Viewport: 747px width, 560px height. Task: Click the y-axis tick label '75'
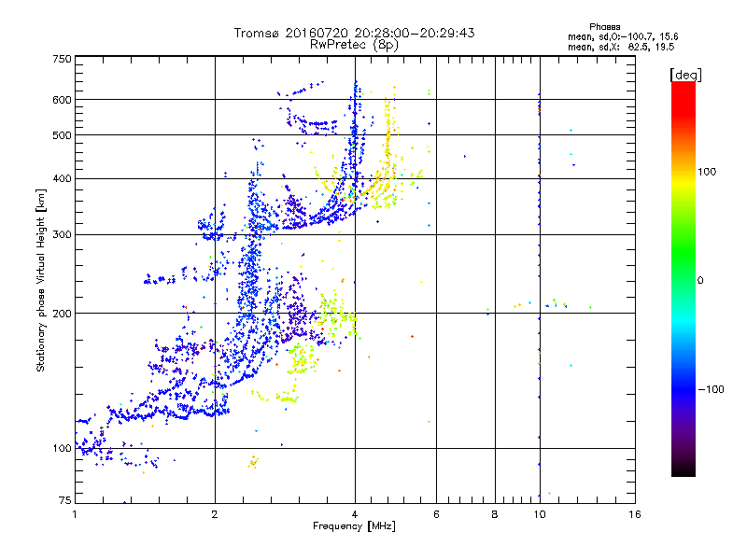65,500
